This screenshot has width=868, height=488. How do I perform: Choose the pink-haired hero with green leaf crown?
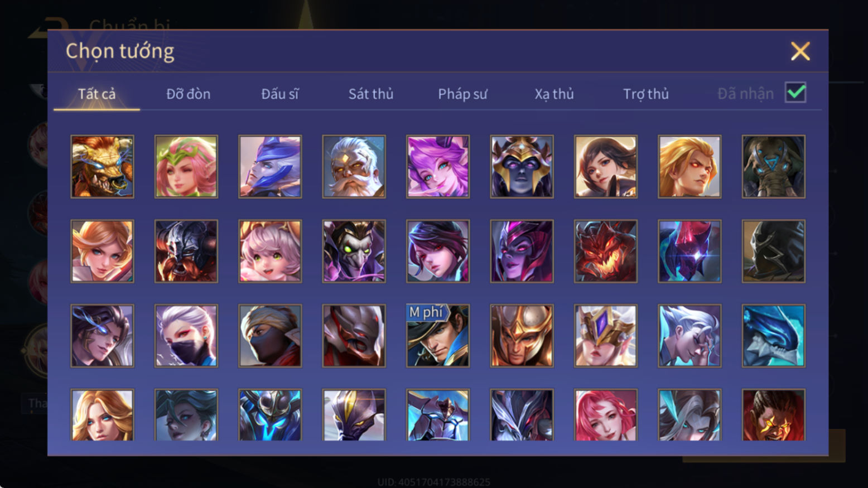186,167
